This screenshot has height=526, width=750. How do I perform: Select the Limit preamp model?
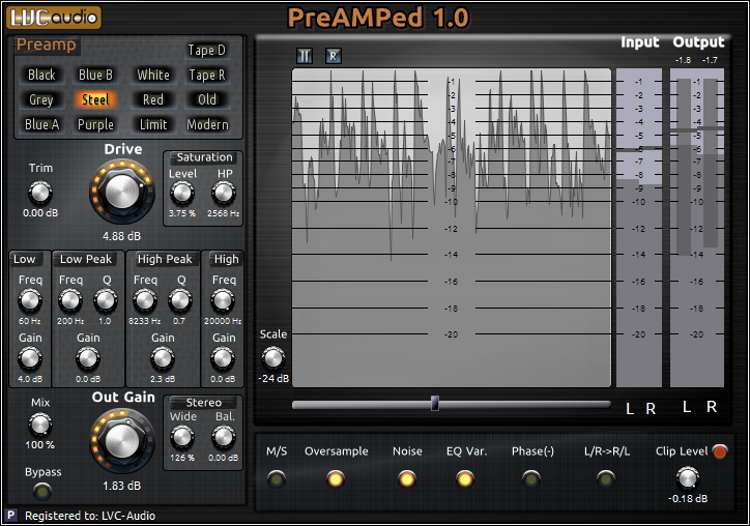[x=153, y=125]
